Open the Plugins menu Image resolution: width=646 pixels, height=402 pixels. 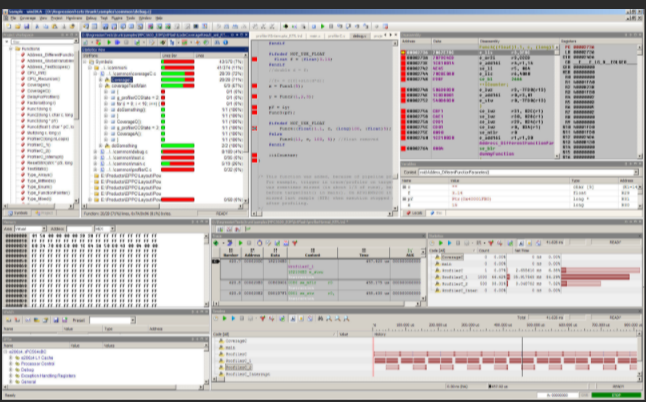point(117,18)
